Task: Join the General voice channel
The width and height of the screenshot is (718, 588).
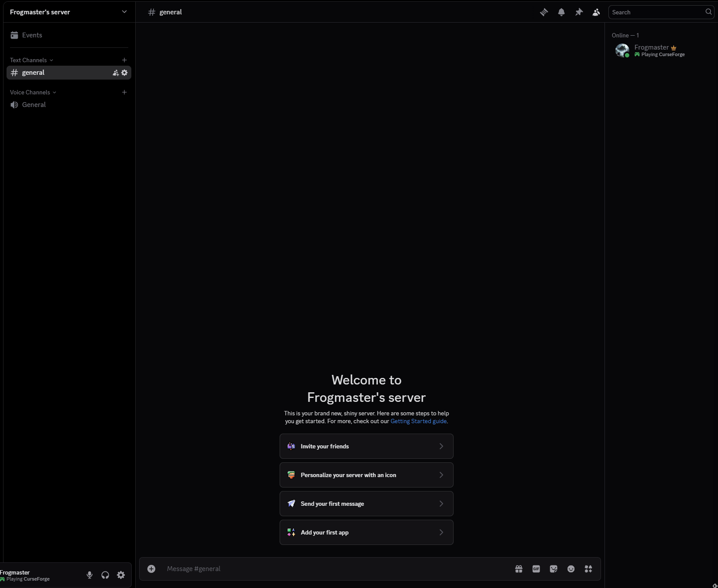Action: 34,105
